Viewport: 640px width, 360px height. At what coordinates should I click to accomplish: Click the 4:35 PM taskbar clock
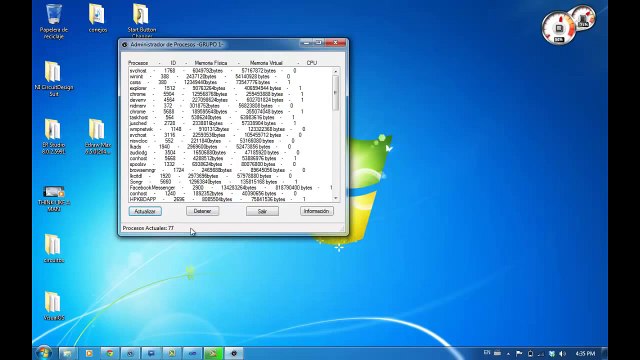tap(585, 353)
